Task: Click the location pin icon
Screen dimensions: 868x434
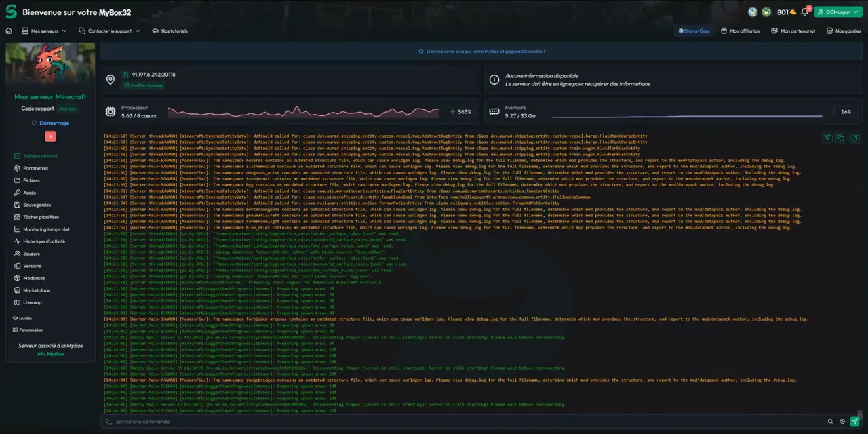Action: (x=111, y=80)
